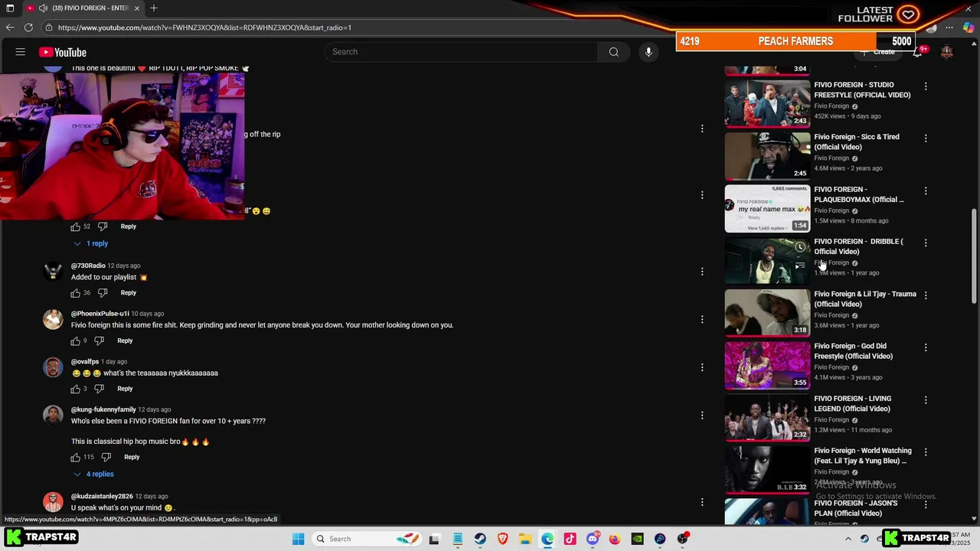Reply to the @730Radio comment

tap(128, 293)
